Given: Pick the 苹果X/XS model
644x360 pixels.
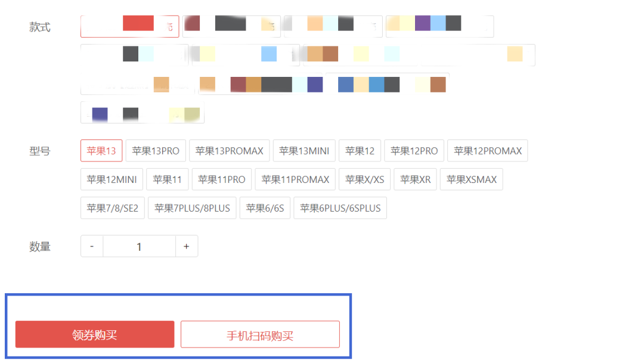Looking at the screenshot, I should point(365,179).
